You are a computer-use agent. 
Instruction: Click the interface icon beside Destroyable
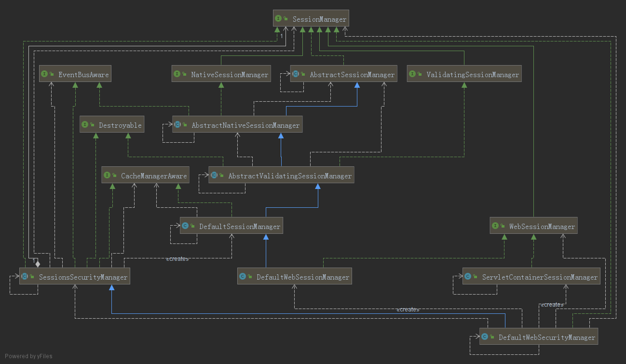tap(84, 125)
